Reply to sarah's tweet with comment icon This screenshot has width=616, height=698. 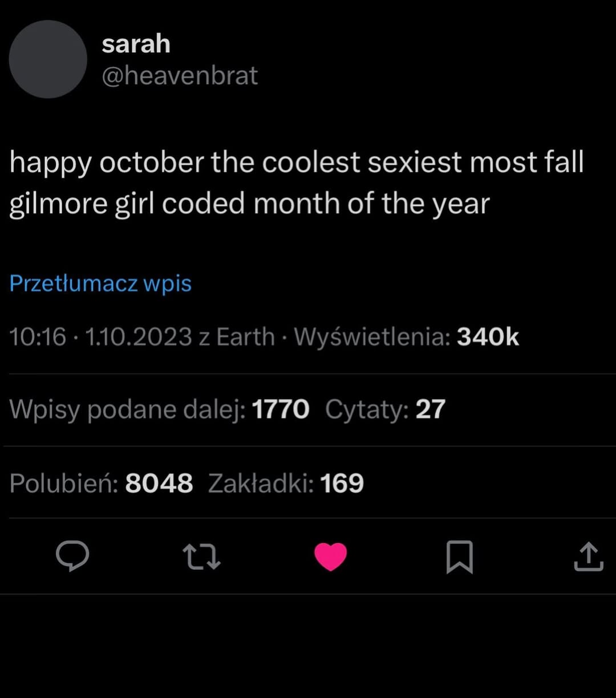coord(72,556)
